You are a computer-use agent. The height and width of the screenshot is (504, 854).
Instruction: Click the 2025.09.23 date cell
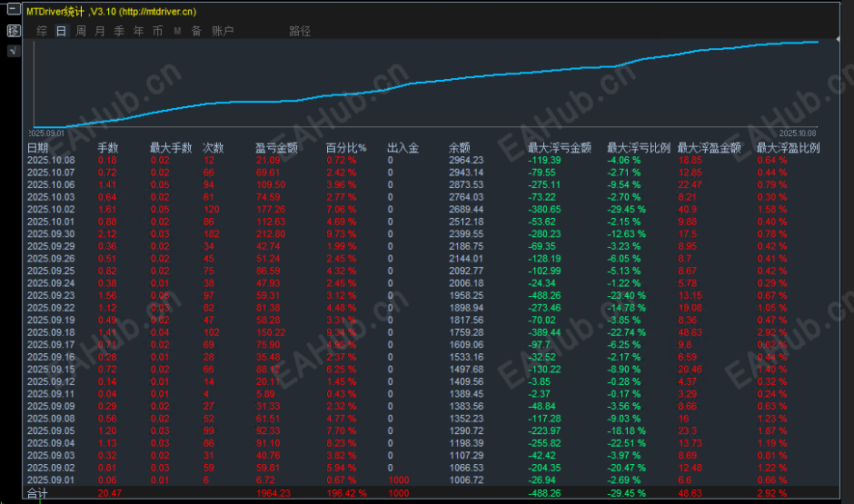tap(51, 295)
